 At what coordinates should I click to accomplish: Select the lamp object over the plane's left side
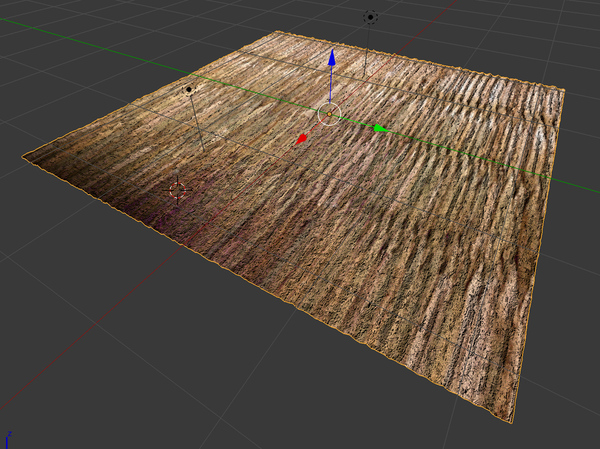pos(188,90)
